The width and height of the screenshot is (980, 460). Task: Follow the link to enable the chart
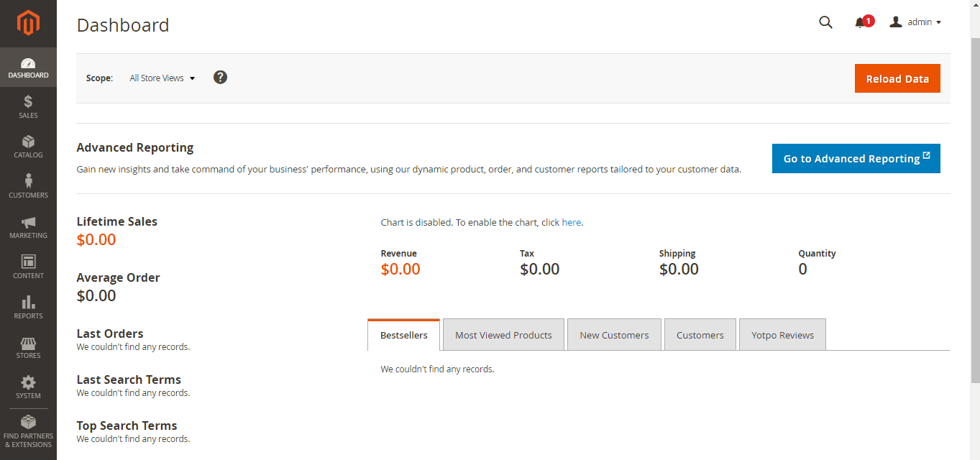(572, 222)
